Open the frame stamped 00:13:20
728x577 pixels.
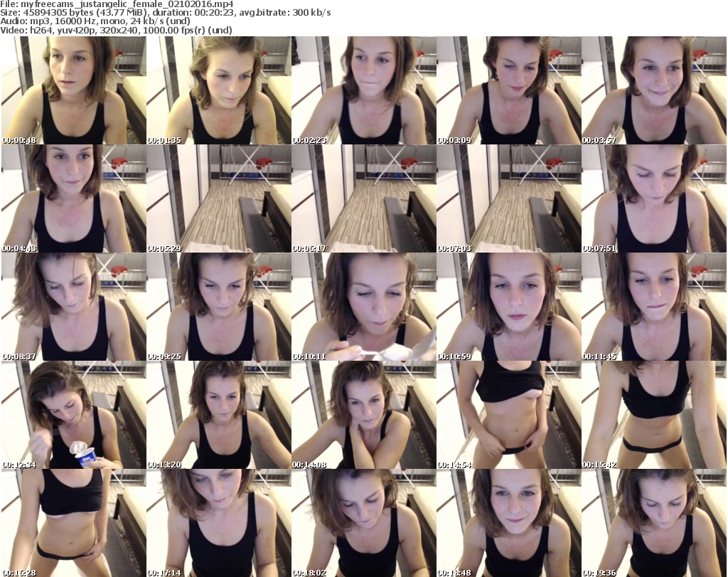[219, 415]
